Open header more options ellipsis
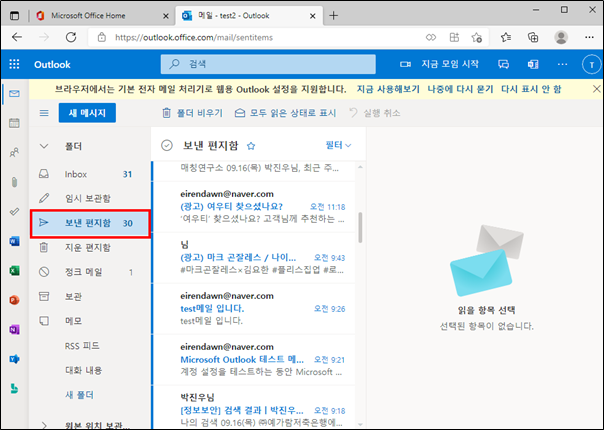 562,64
